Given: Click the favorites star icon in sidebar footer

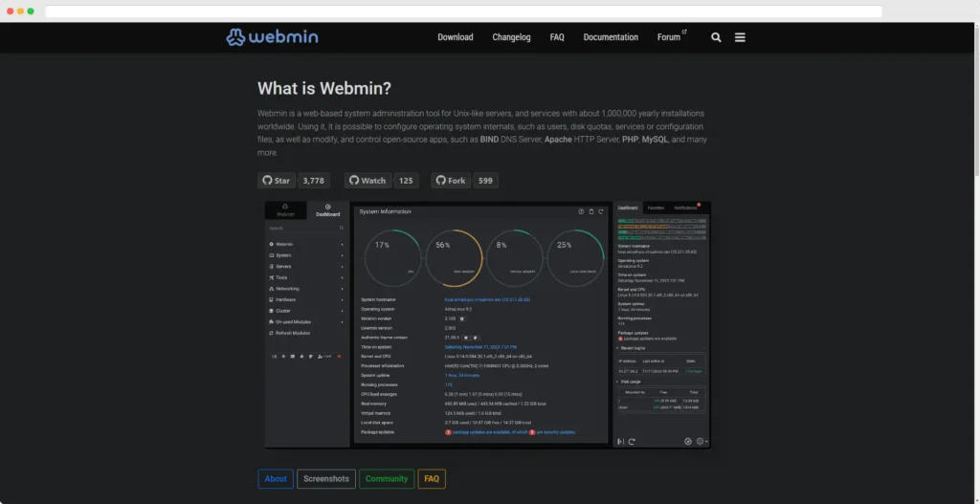Looking at the screenshot, I should 301,356.
